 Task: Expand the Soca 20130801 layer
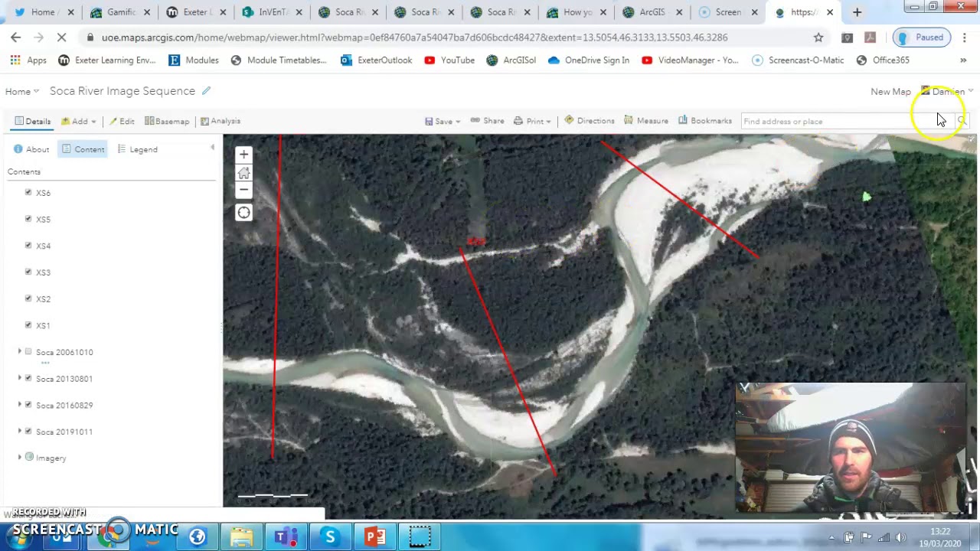20,378
